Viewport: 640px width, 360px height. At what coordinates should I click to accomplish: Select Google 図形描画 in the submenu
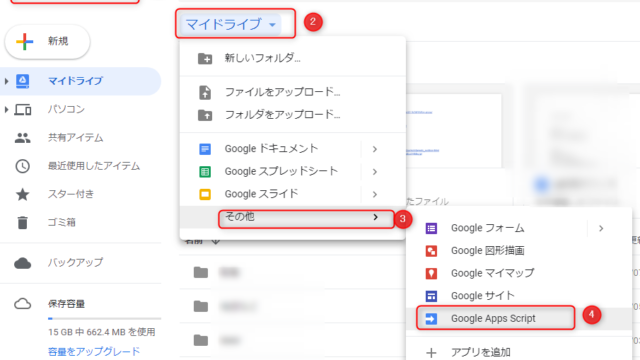click(x=519, y=251)
